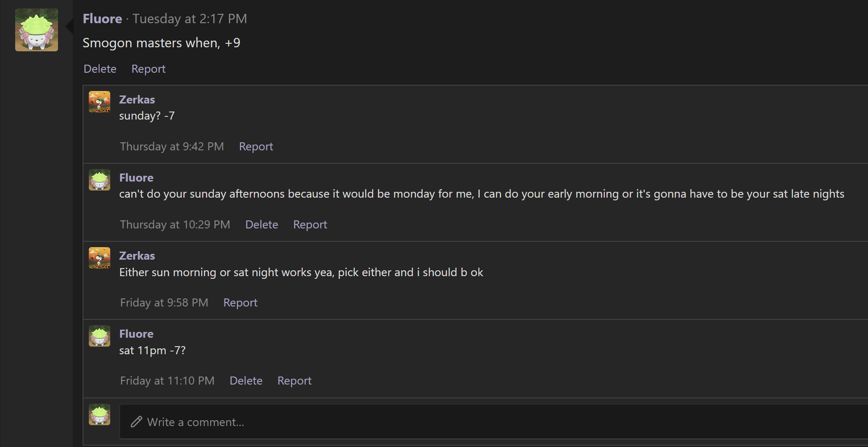
Task: Click the pencil icon in the comment field
Action: (137, 422)
